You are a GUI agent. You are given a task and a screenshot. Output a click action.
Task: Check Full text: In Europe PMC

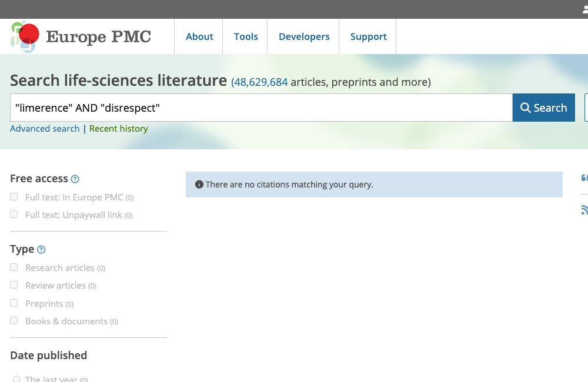click(x=14, y=197)
